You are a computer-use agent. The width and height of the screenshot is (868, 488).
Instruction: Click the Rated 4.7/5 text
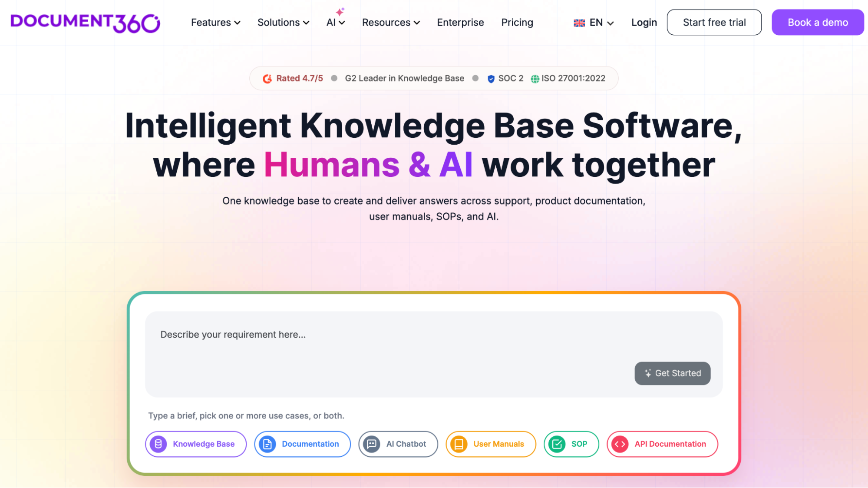point(300,79)
